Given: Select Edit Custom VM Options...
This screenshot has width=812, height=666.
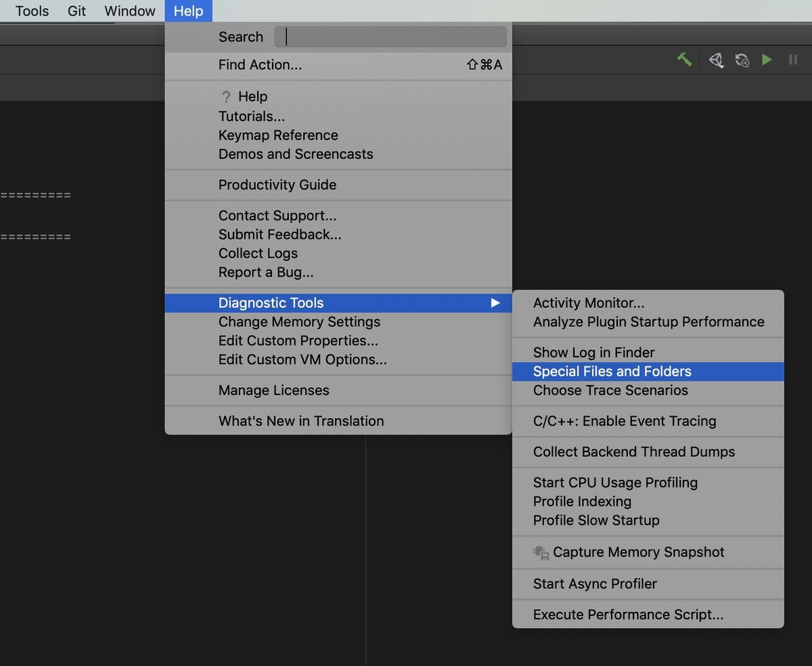Looking at the screenshot, I should click(x=338, y=360).
